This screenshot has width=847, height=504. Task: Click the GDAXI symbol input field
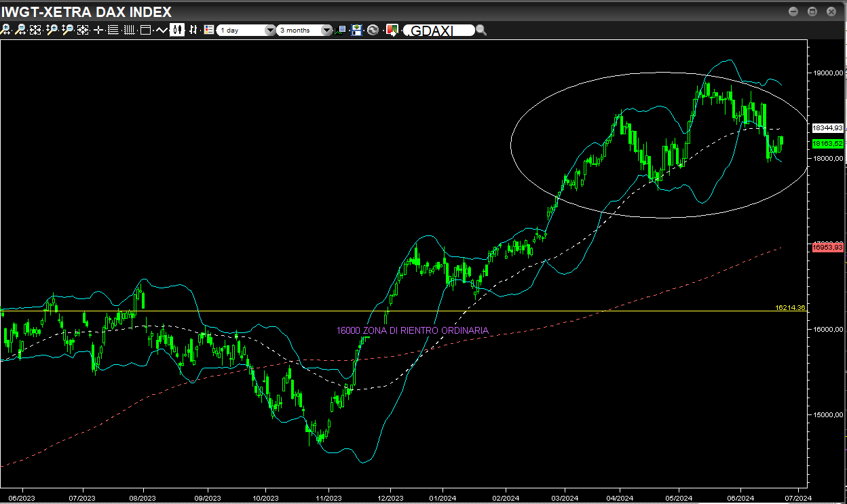438,31
